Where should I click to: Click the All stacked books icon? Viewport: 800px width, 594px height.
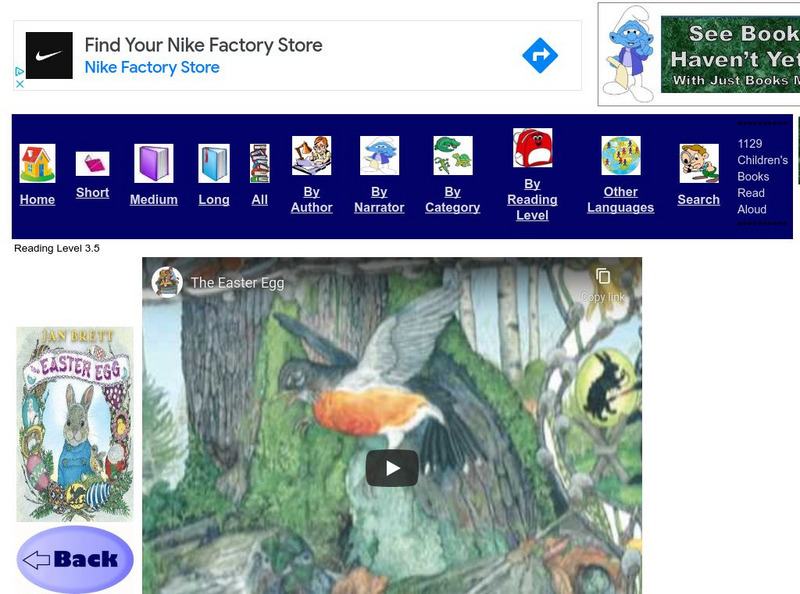pyautogui.click(x=260, y=163)
